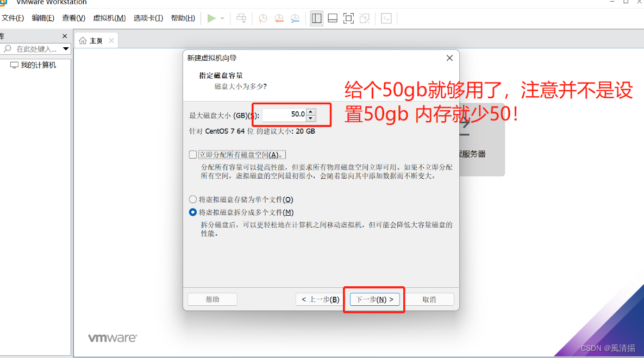The height and width of the screenshot is (358, 644).
Task: Open the 帮助(H) menu
Action: pos(183,18)
